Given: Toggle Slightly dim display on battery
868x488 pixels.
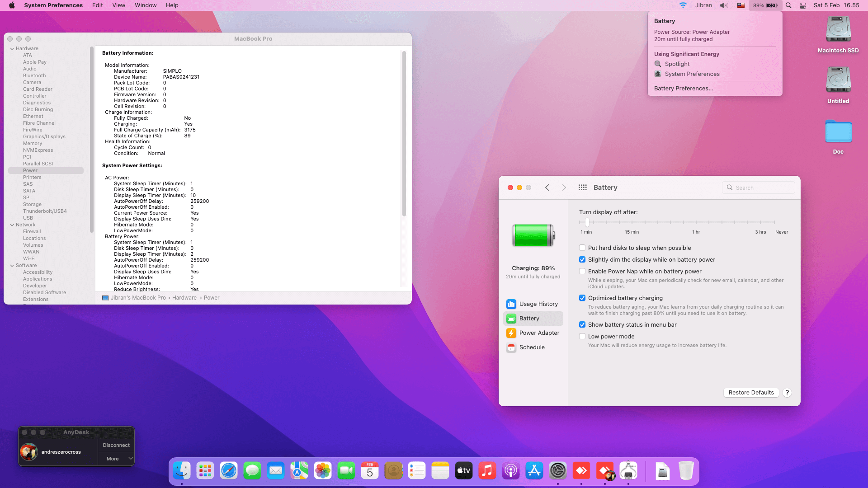Looking at the screenshot, I should click(x=582, y=260).
